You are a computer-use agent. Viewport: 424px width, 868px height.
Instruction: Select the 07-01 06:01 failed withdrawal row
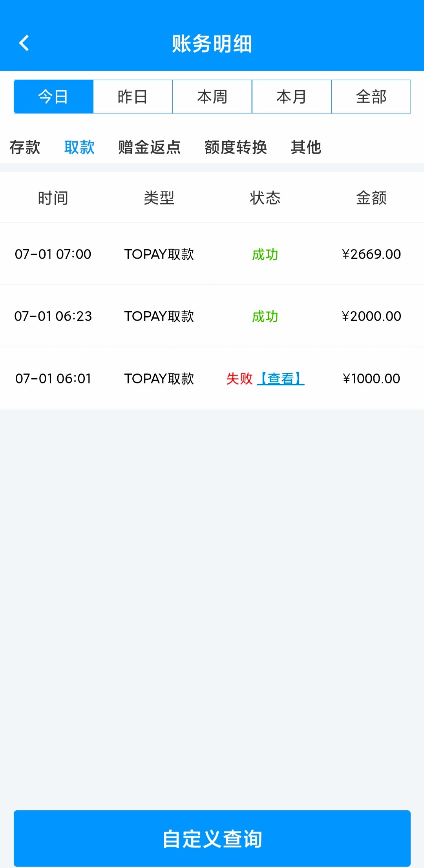pos(53,379)
